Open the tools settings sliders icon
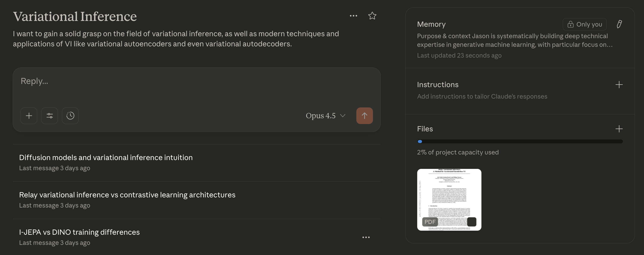This screenshot has width=644, height=255. (49, 116)
